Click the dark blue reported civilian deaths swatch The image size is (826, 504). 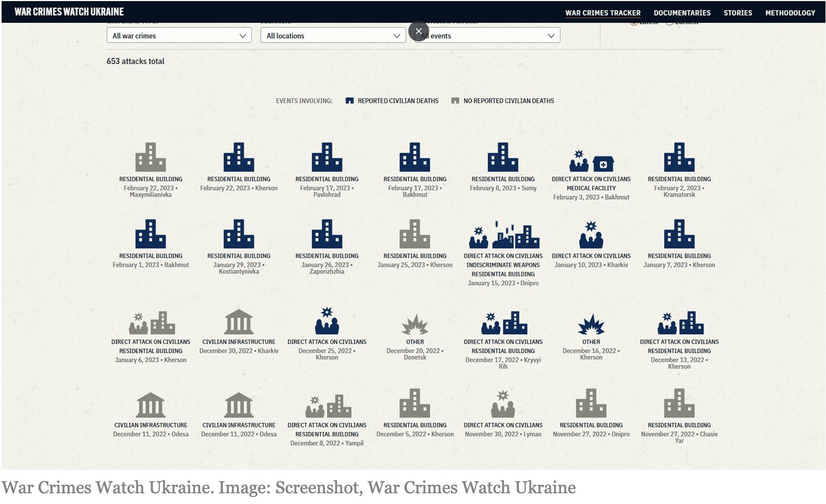point(349,100)
